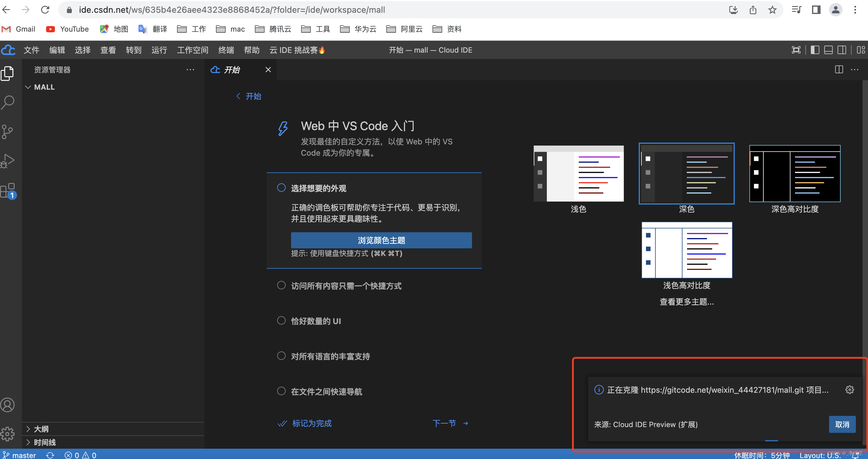Open the Run and Debug view
Viewport: 868px width, 459px height.
[7, 160]
